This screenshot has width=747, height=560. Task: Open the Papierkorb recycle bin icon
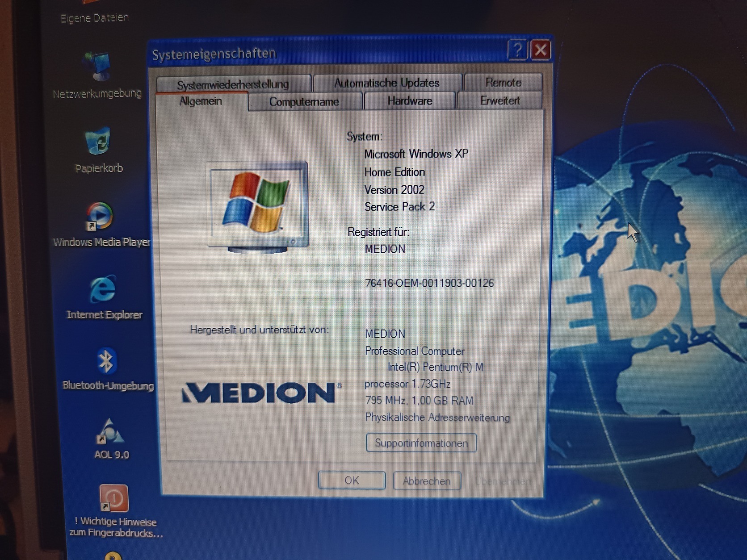[x=98, y=142]
